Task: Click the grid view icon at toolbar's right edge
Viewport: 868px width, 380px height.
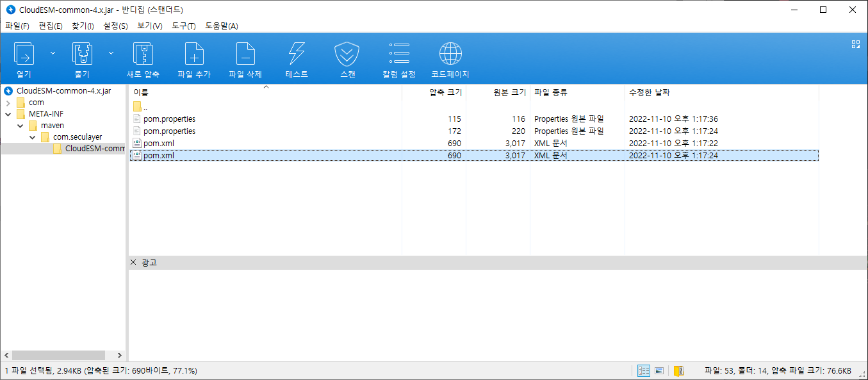Action: pyautogui.click(x=855, y=44)
